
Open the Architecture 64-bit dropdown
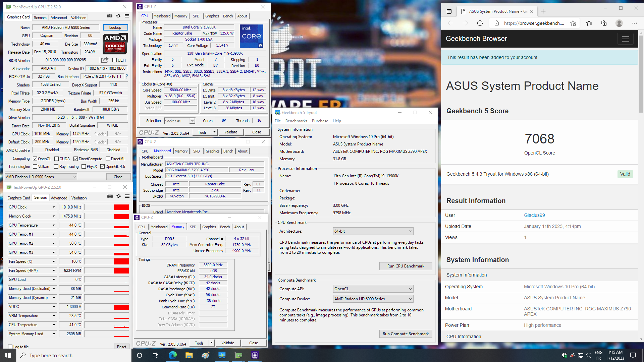[x=373, y=231]
